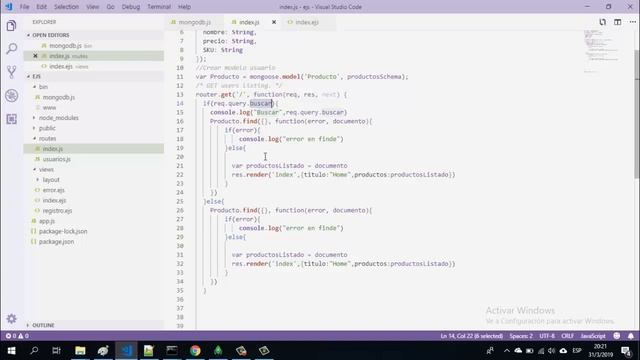Collapse the Open Editors section
This screenshot has width=640, height=360.
point(51,35)
